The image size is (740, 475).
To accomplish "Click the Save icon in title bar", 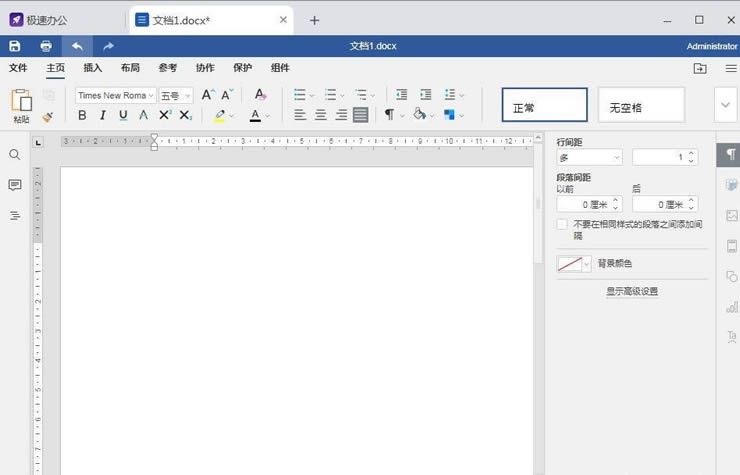I will [x=15, y=46].
